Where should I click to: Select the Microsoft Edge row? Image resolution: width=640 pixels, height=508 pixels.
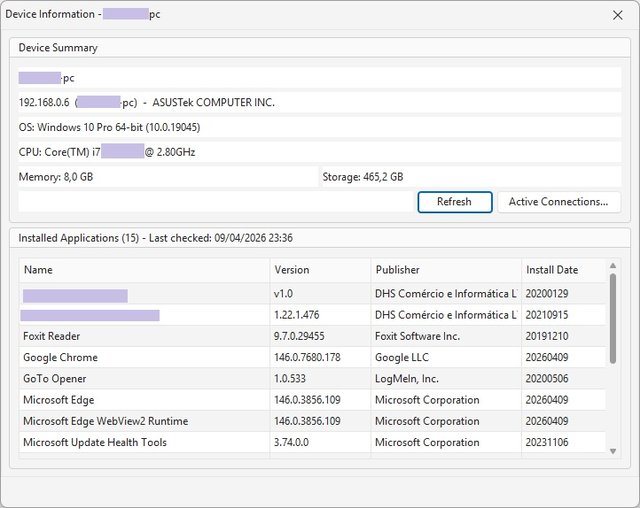(313, 400)
